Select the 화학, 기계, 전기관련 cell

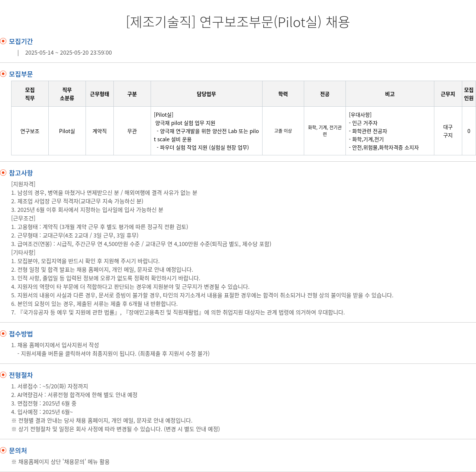pyautogui.click(x=325, y=131)
